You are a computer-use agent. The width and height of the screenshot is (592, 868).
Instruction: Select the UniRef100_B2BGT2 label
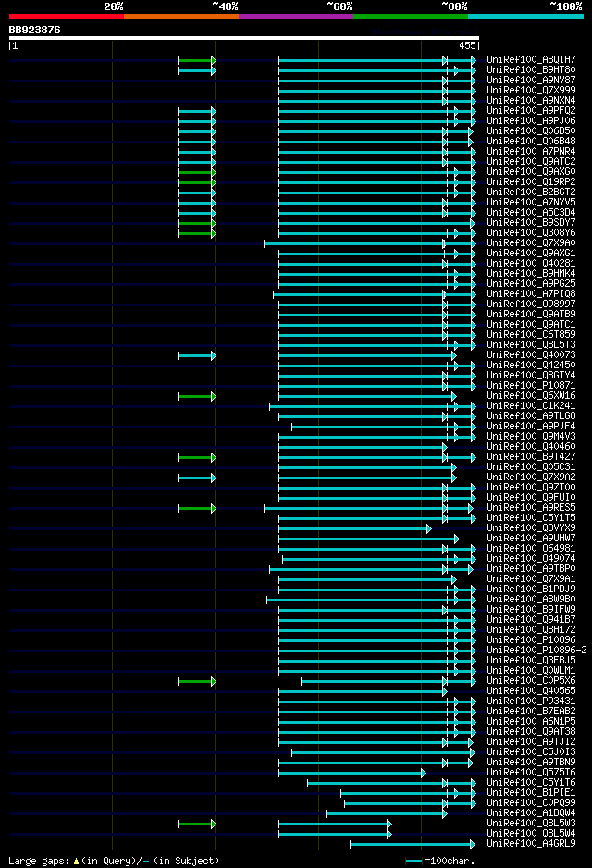tap(531, 192)
